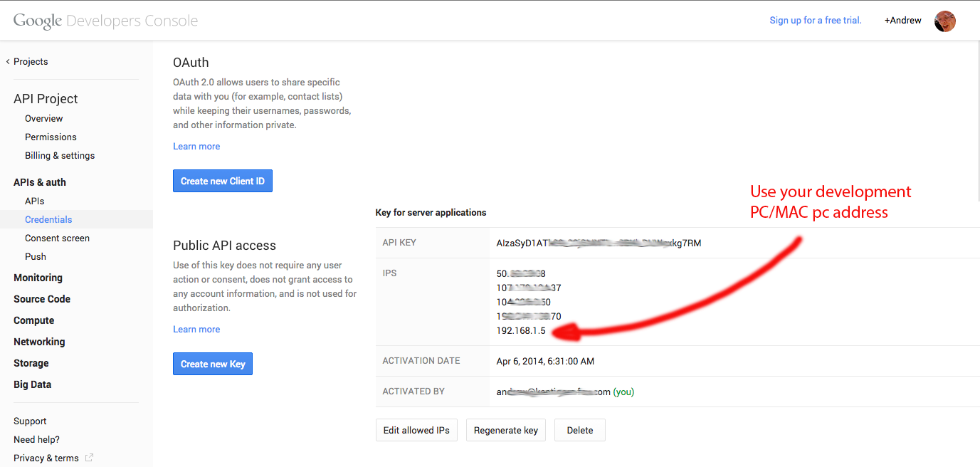Click the external link icon beside Privacy & terms
The image size is (980, 467).
89,458
